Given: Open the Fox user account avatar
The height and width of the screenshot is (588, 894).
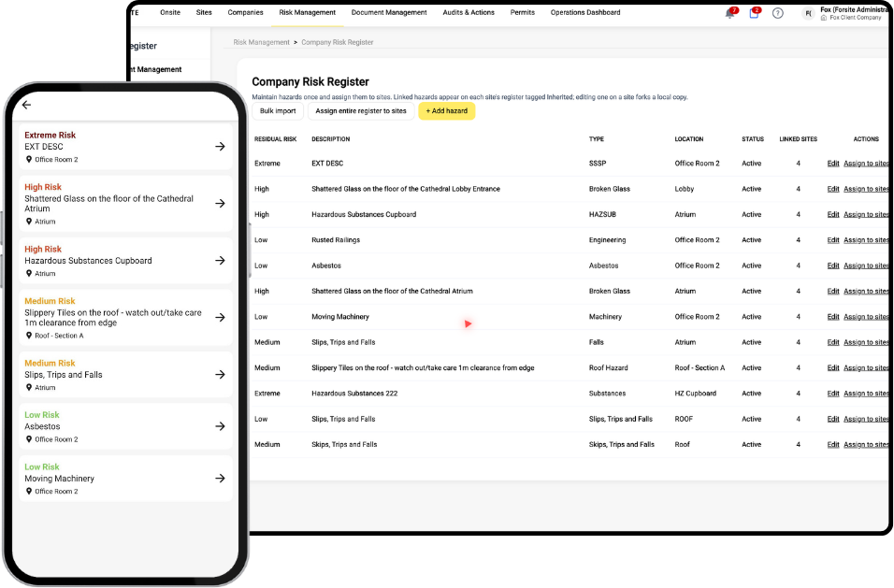Looking at the screenshot, I should [809, 14].
